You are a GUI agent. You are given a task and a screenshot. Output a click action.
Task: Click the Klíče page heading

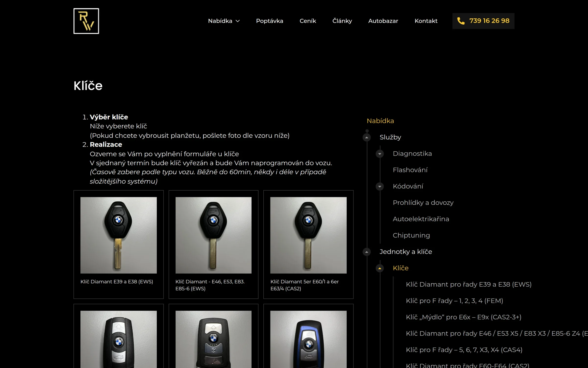tap(88, 86)
